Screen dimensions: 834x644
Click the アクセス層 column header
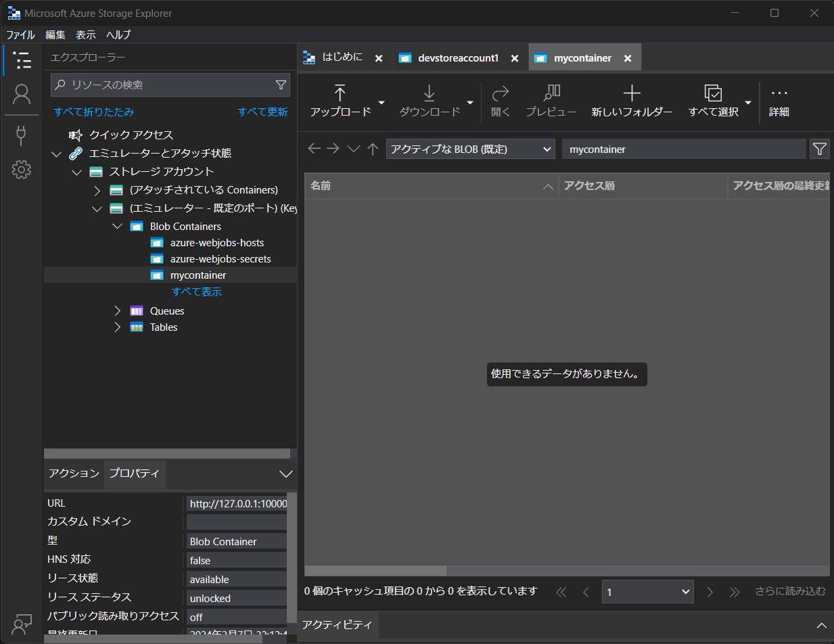click(643, 186)
